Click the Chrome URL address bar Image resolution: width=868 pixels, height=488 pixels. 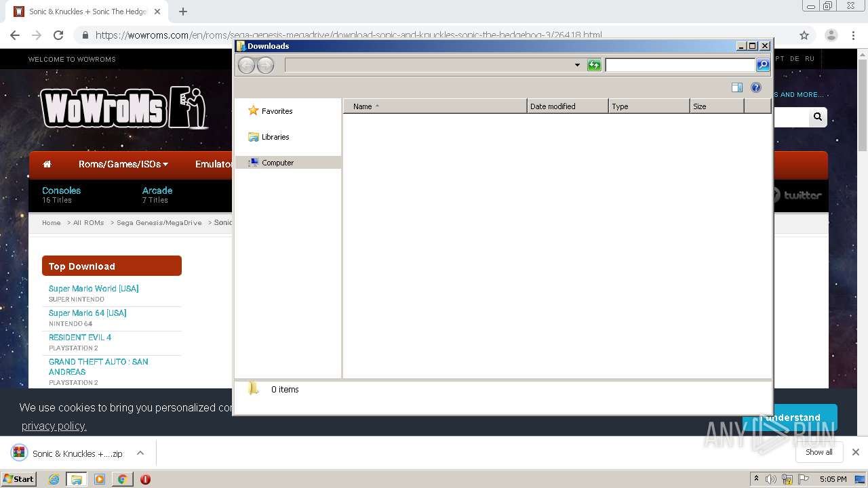(x=434, y=35)
